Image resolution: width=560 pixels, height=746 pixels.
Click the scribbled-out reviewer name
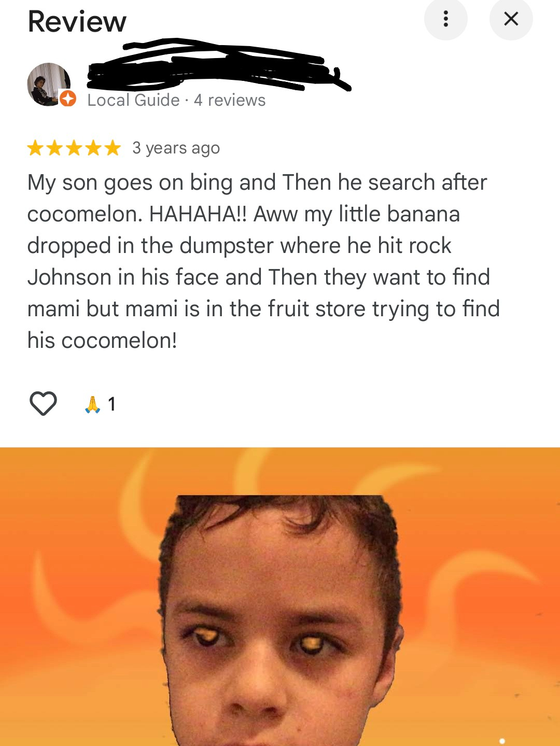[218, 66]
